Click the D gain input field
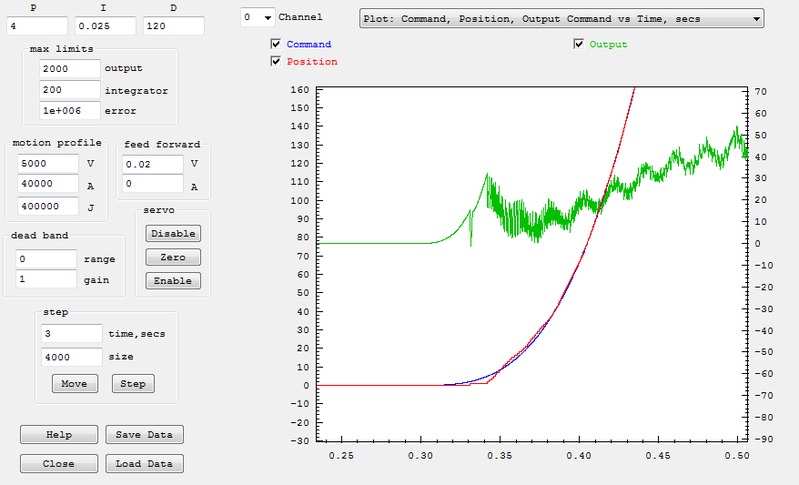 click(x=173, y=25)
